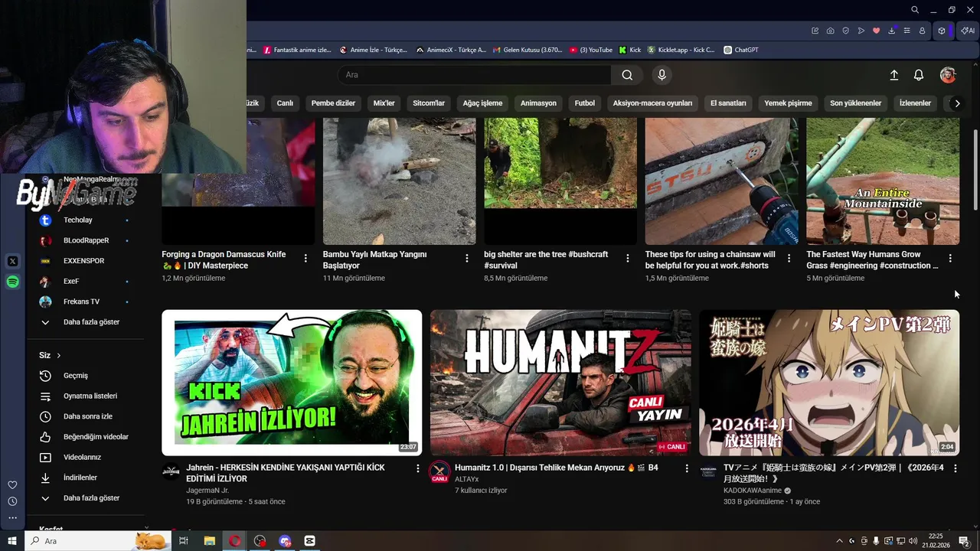The height and width of the screenshot is (551, 980).
Task: Open CapCut from taskbar
Action: click(x=309, y=541)
